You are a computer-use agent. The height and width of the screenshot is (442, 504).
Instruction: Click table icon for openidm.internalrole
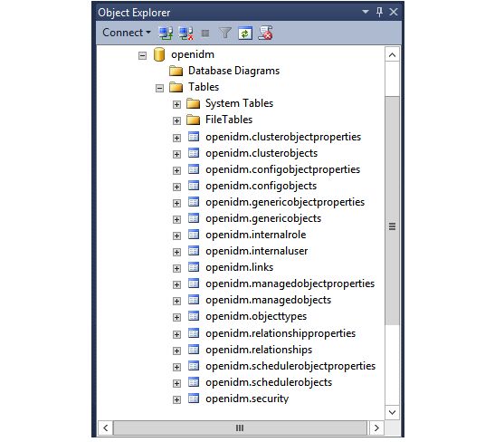pos(194,235)
